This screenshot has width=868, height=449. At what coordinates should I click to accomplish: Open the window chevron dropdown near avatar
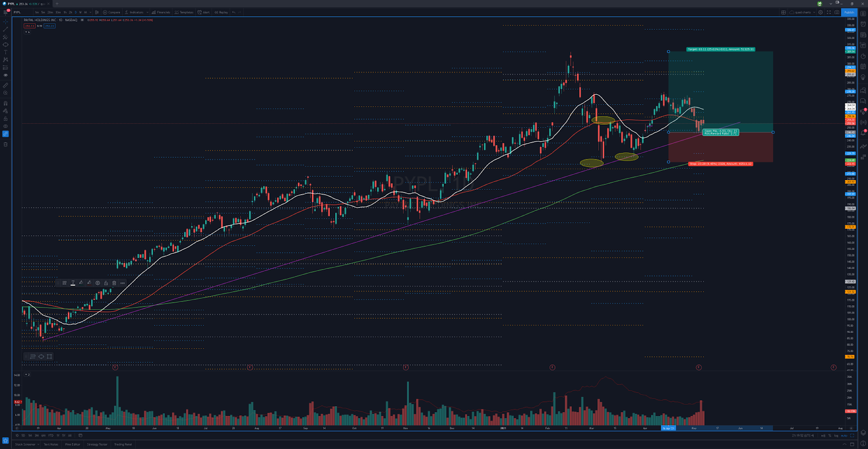point(831,4)
